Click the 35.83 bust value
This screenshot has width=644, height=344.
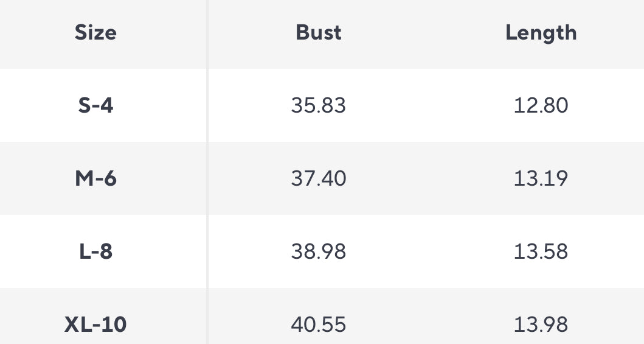coord(318,105)
